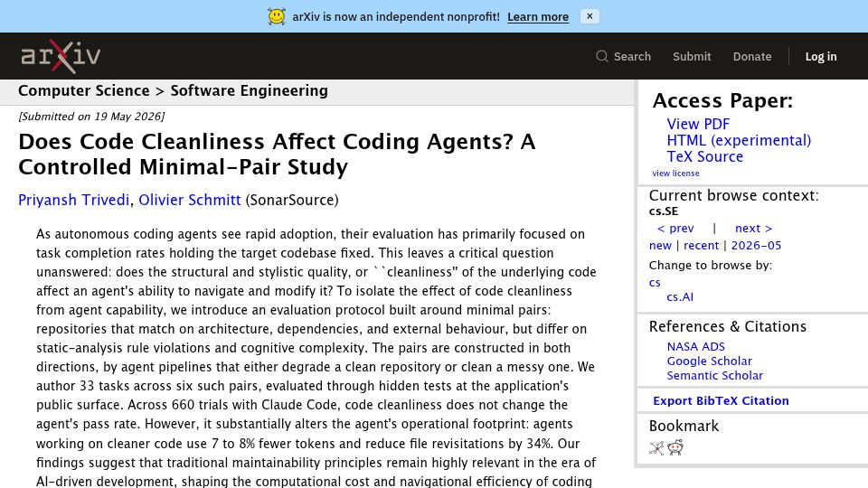Image resolution: width=868 pixels, height=488 pixels.
Task: Go to the previous paper
Action: [x=675, y=228]
